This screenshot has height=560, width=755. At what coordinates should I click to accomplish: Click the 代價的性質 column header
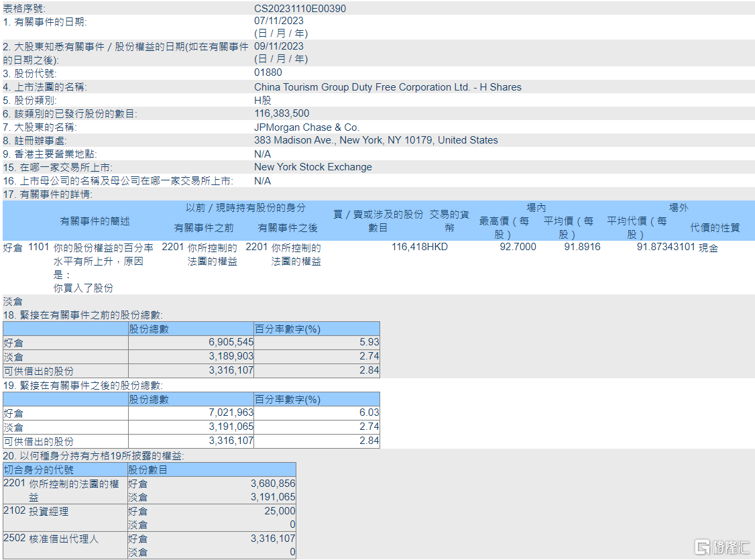tap(715, 228)
